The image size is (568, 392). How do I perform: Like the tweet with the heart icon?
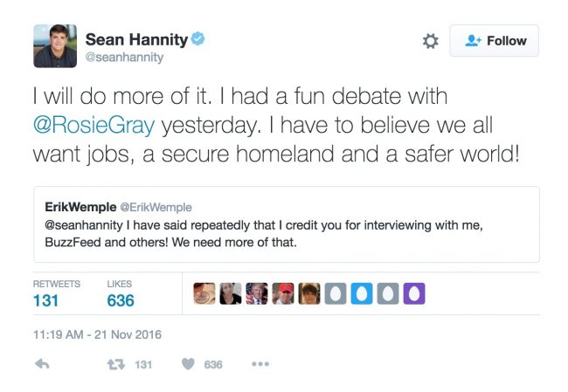187,364
